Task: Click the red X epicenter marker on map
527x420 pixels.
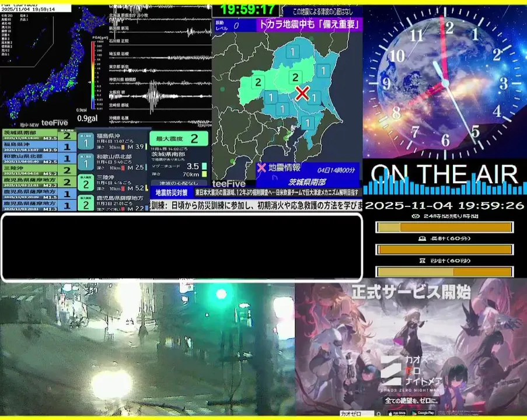Action: tap(302, 93)
